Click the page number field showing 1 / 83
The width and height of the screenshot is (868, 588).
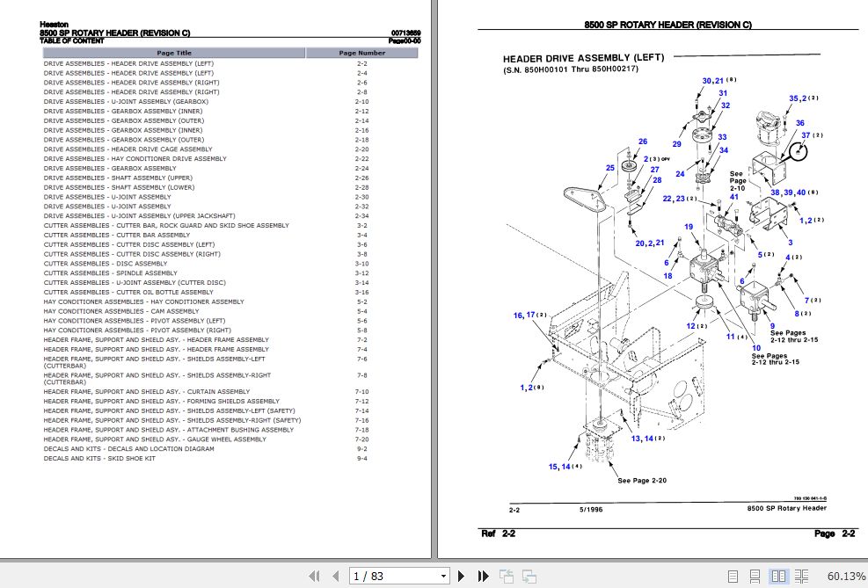[x=394, y=577]
